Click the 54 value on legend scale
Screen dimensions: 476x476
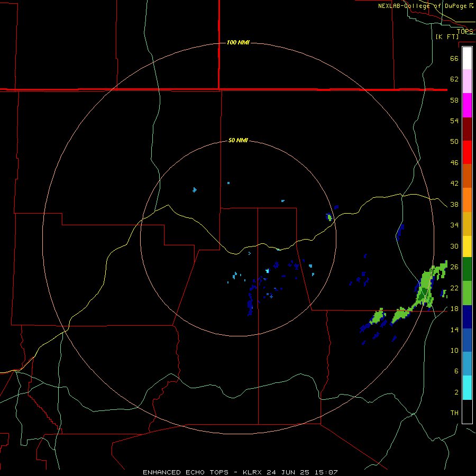(x=454, y=121)
